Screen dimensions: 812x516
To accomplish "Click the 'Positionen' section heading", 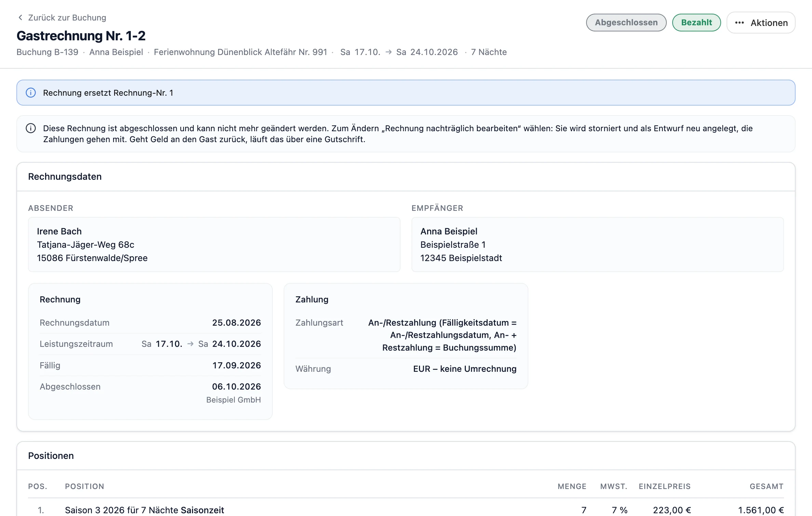I will tap(51, 456).
